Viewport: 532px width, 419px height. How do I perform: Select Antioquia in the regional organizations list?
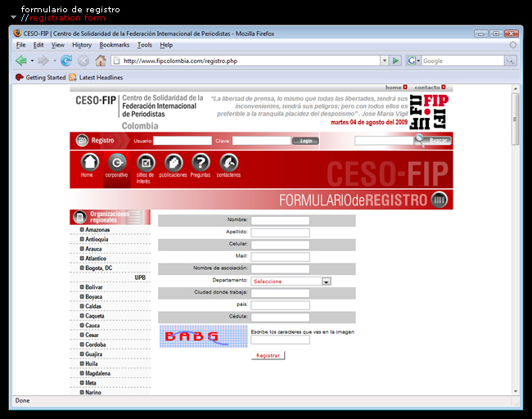97,240
